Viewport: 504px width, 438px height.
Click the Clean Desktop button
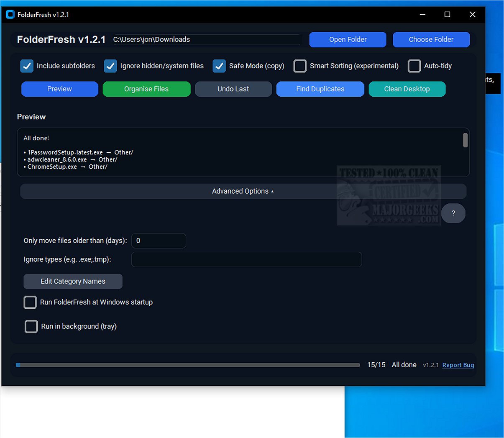[407, 89]
